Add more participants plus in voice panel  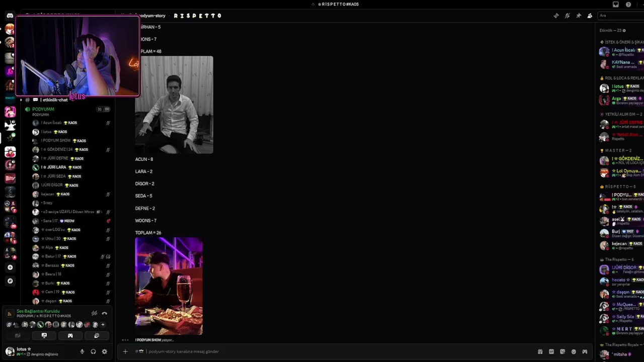103,325
